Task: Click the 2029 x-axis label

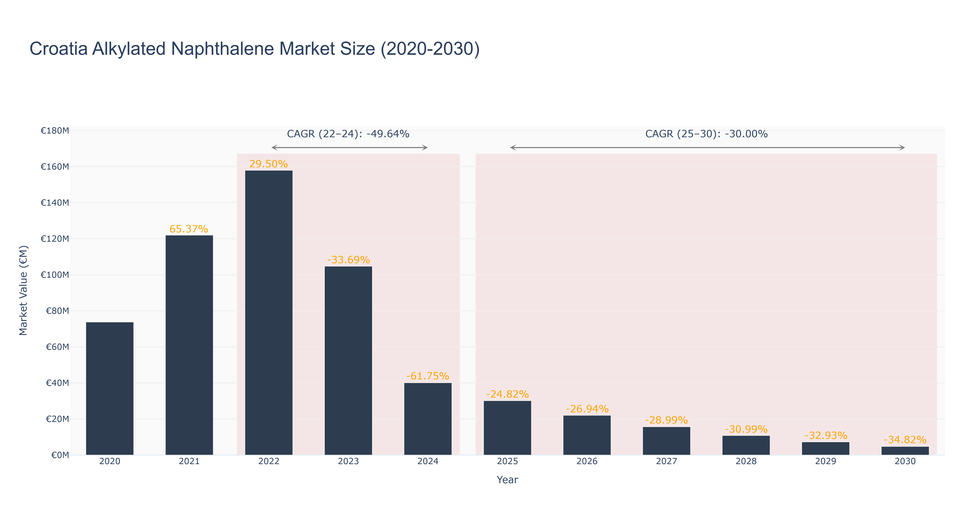Action: (825, 461)
